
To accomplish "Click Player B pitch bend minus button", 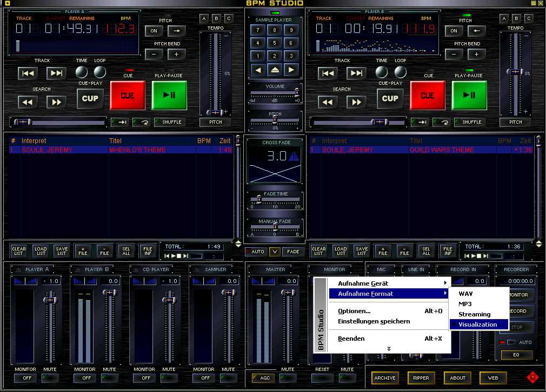I will point(454,54).
